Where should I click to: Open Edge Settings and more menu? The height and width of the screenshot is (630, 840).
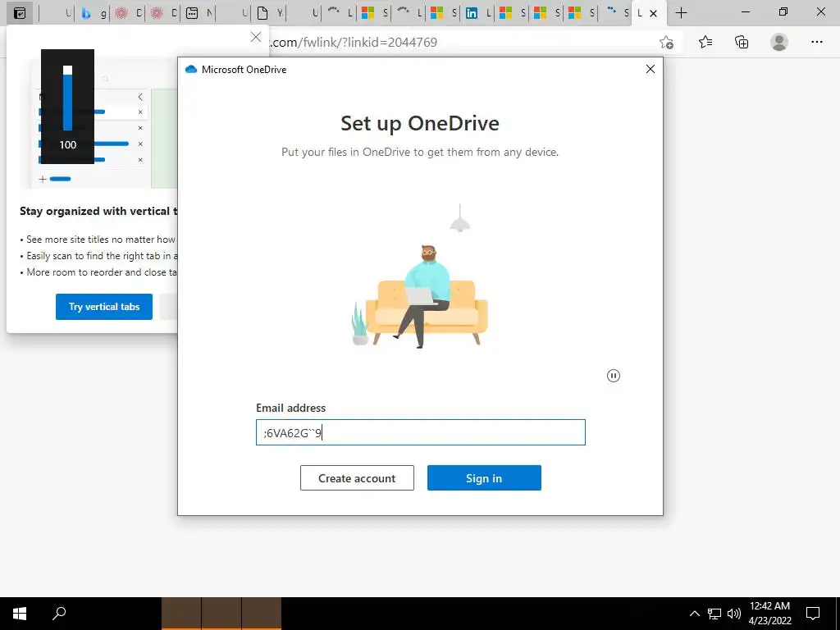point(816,42)
